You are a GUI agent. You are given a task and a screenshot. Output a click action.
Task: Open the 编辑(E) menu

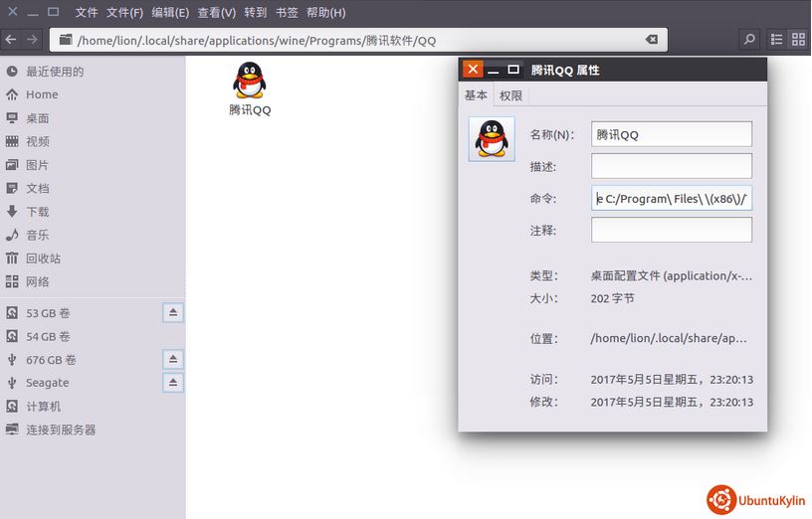point(170,13)
